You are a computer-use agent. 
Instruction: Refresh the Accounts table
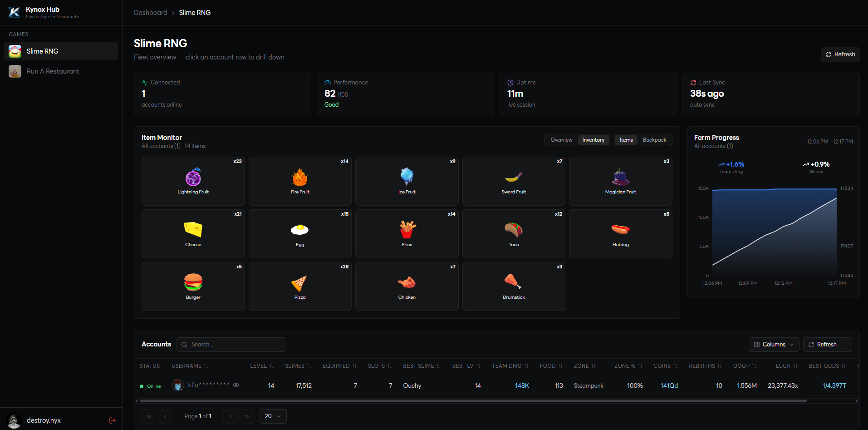pyautogui.click(x=828, y=345)
